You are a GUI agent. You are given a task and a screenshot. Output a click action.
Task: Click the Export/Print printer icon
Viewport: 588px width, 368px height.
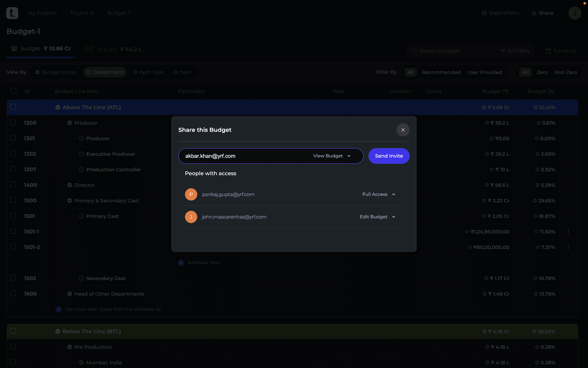tap(484, 13)
